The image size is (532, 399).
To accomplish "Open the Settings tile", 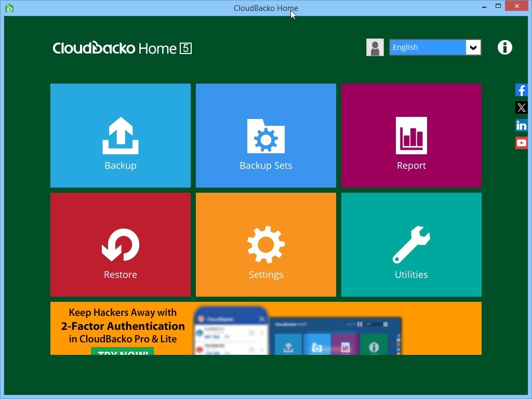I will 265,245.
